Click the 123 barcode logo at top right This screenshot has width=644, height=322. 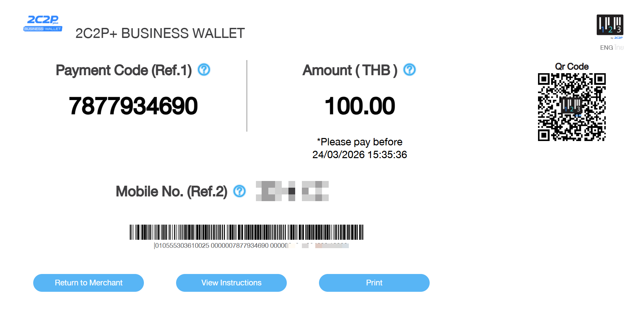610,25
